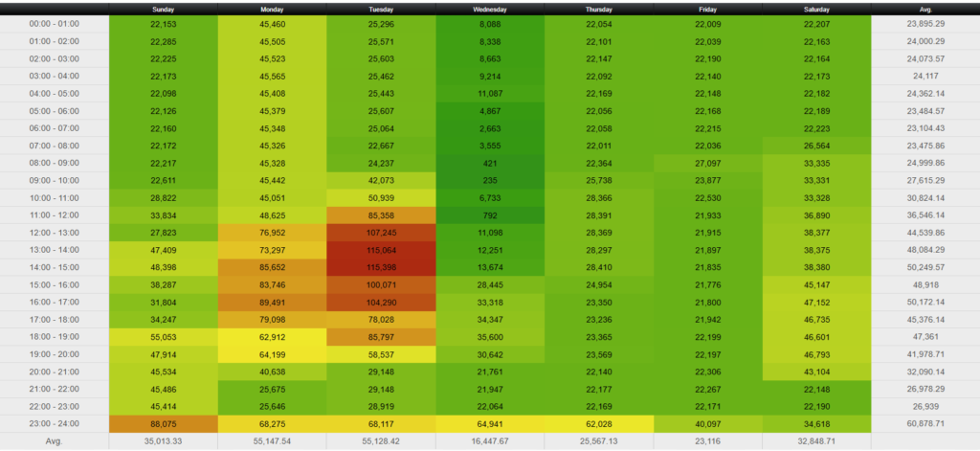Viewport: 980px width, 451px height.
Task: Click the bottom Avg. row label
Action: [55, 441]
